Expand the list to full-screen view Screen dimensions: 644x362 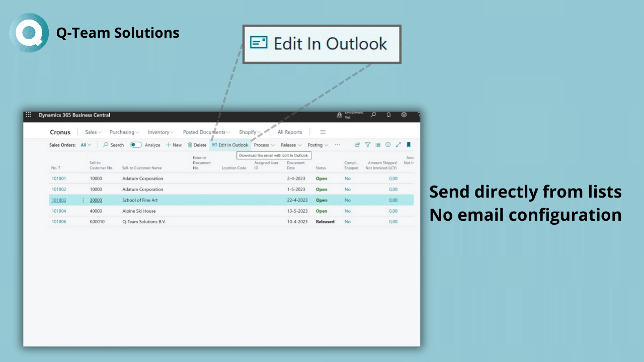(398, 145)
